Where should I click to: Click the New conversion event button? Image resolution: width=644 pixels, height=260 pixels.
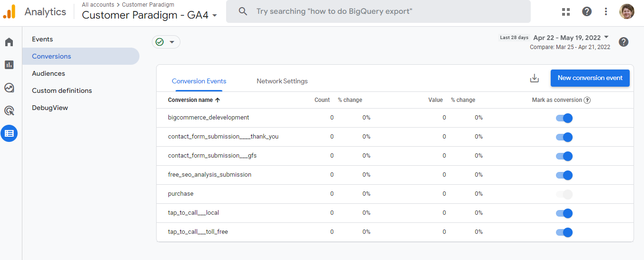590,78
